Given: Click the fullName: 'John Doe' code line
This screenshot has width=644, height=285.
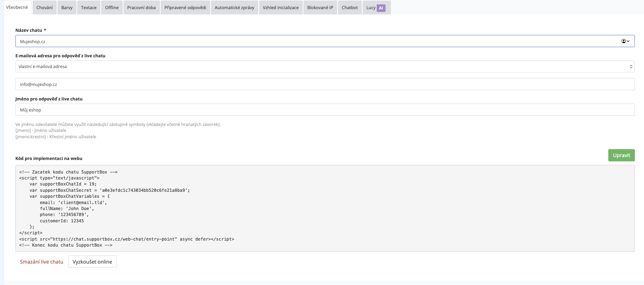Looking at the screenshot, I should click(67, 208).
